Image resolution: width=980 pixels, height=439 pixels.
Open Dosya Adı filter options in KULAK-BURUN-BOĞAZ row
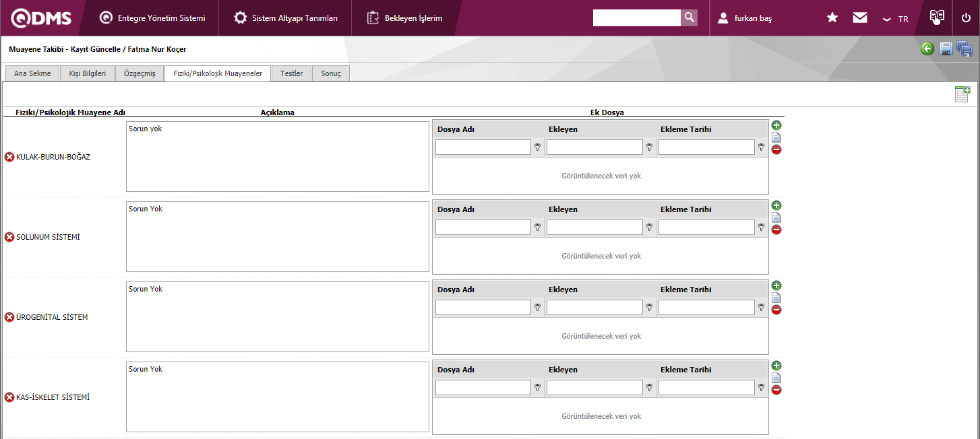point(538,147)
